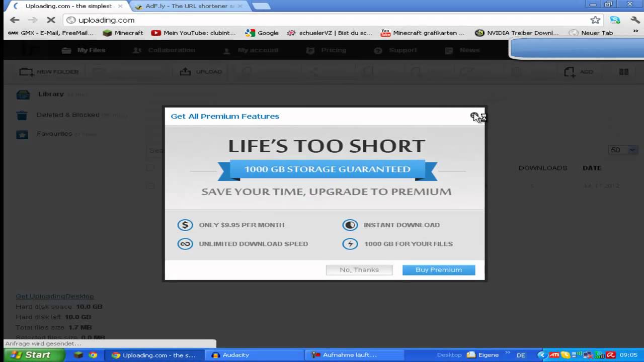The height and width of the screenshot is (362, 644).
Task: Sort by DOWNLOADS column header
Action: point(543,168)
